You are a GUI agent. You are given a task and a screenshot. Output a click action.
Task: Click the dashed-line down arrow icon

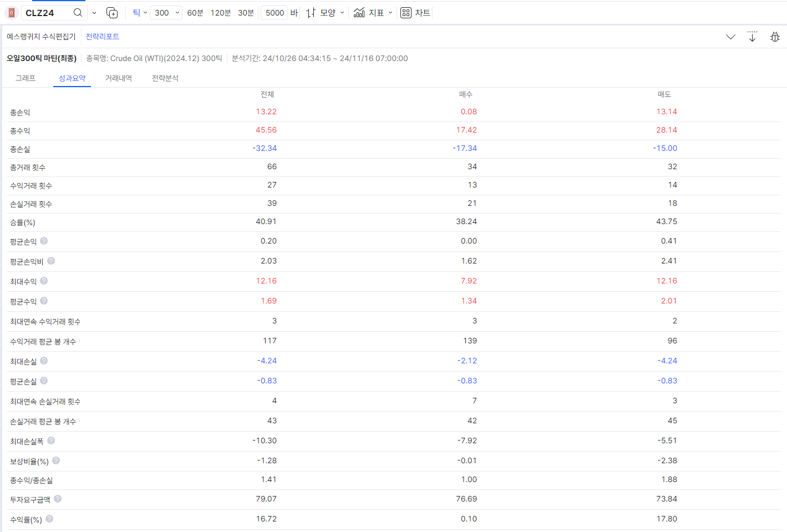(752, 37)
